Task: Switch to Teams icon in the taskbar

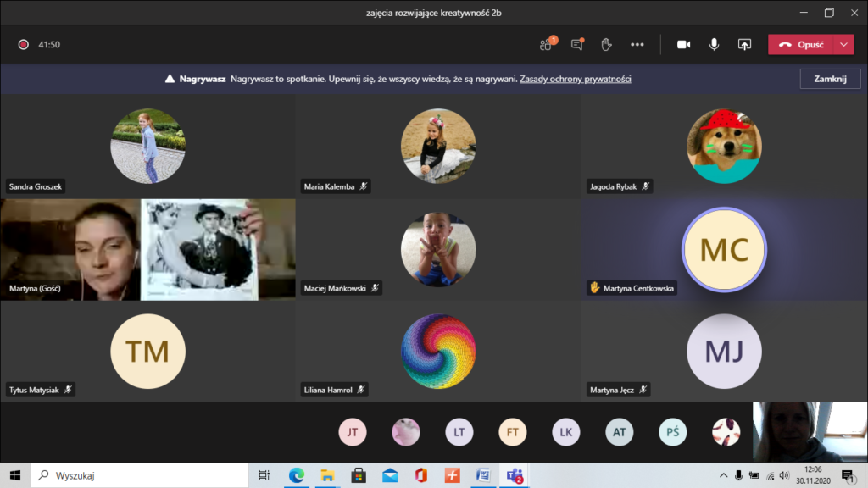Action: (515, 475)
